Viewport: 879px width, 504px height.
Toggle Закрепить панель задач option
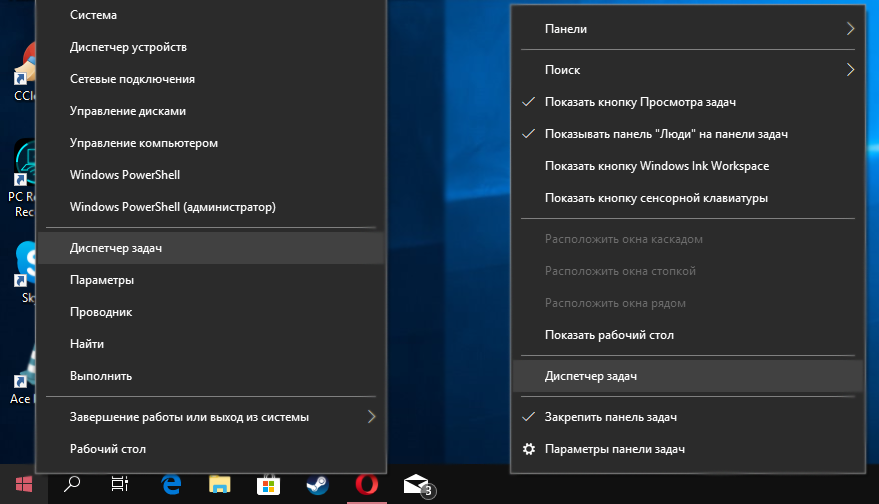688,417
